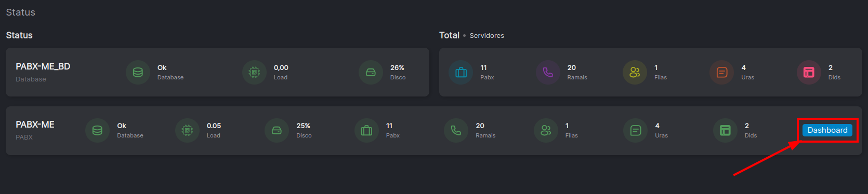Click the PABX-ME row database icon
Image resolution: width=868 pixels, height=194 pixels.
tap(97, 130)
